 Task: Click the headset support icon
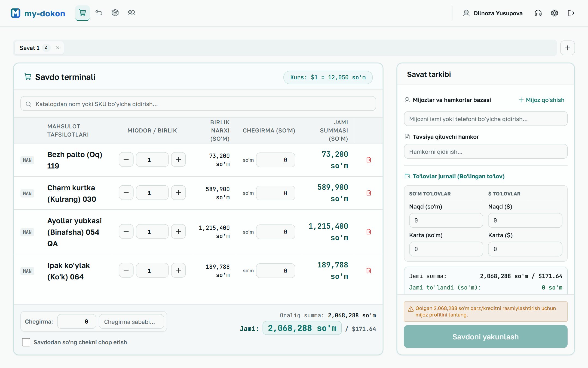tap(538, 13)
